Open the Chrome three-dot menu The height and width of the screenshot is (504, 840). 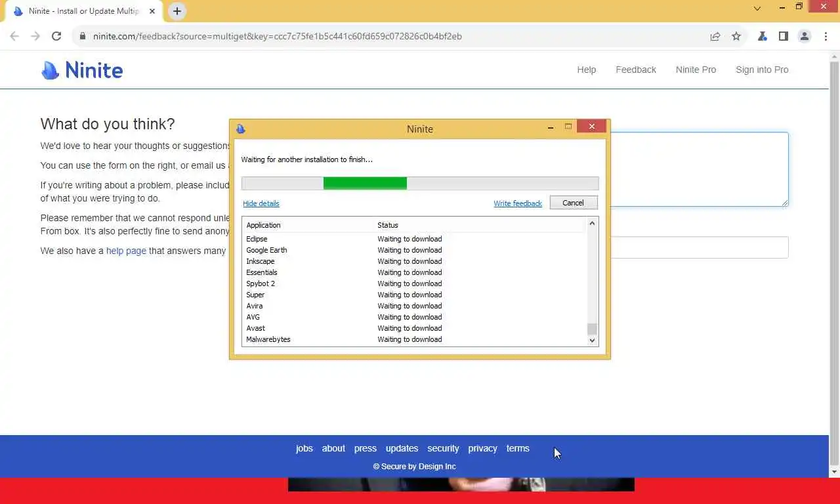coord(826,36)
